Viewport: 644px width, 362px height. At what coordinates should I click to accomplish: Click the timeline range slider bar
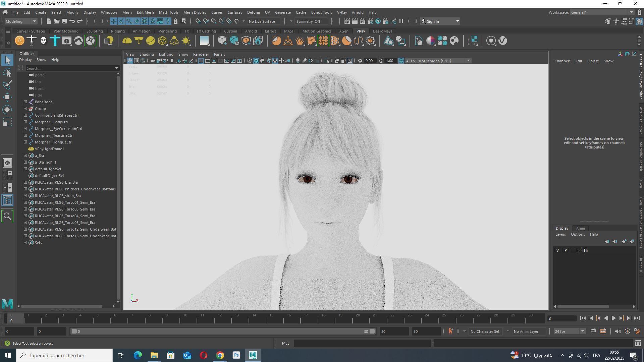(x=223, y=331)
